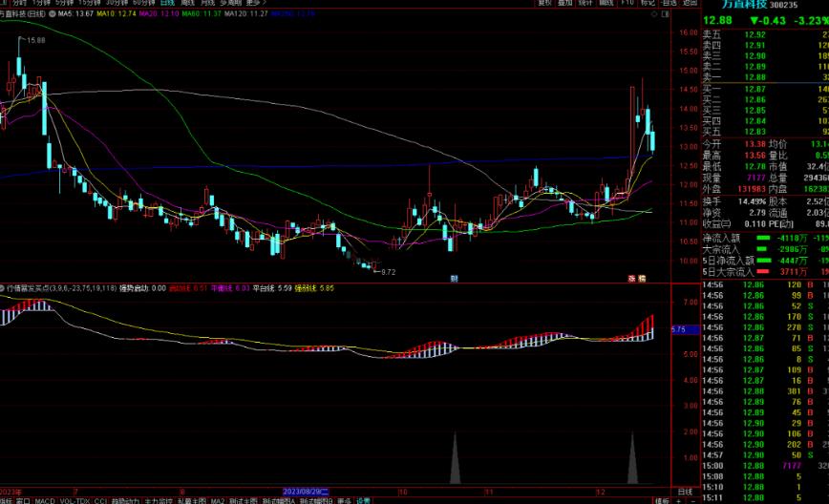
Task: Expand the 更多 periods dropdown
Action: pyautogui.click(x=255, y=3)
